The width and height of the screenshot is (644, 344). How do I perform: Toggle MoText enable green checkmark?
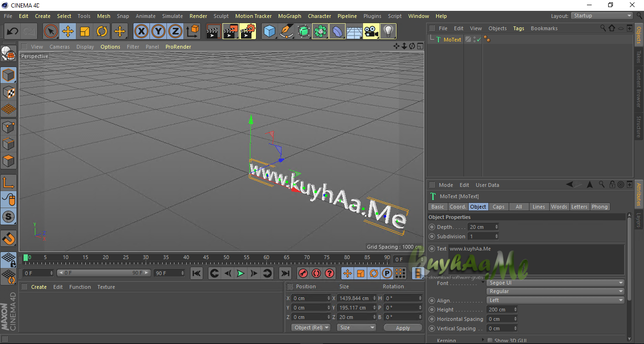[479, 40]
